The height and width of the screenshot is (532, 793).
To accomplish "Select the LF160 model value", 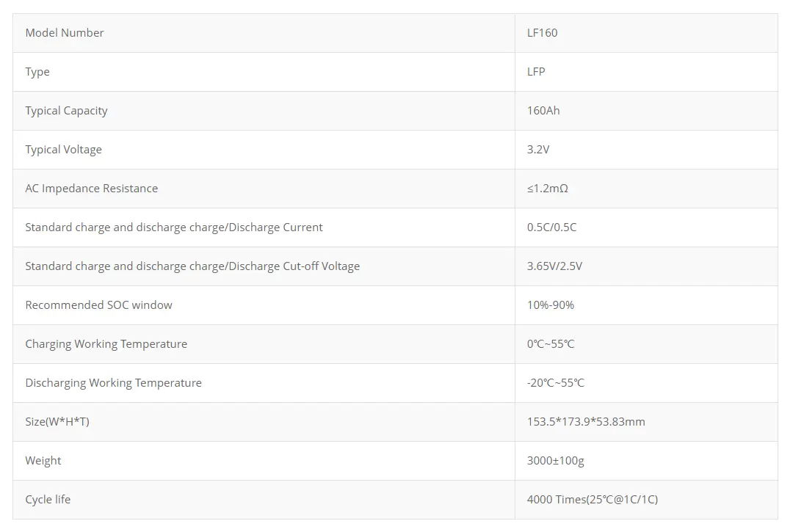I will (x=542, y=33).
